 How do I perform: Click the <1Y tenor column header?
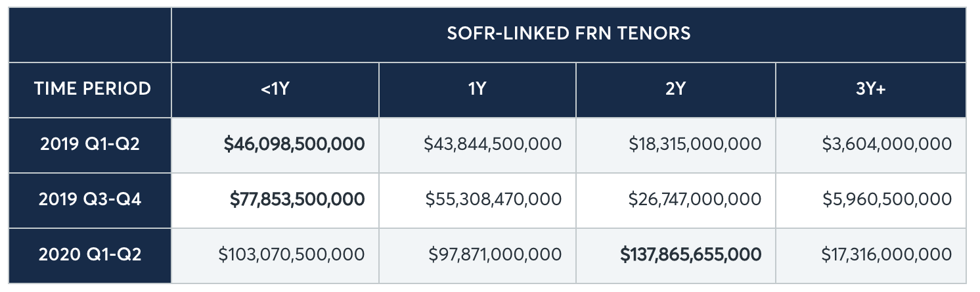pos(275,89)
